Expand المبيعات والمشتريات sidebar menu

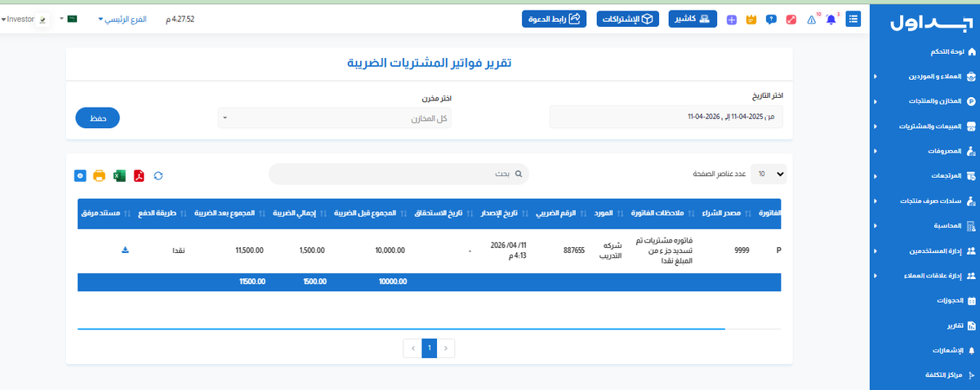click(924, 126)
